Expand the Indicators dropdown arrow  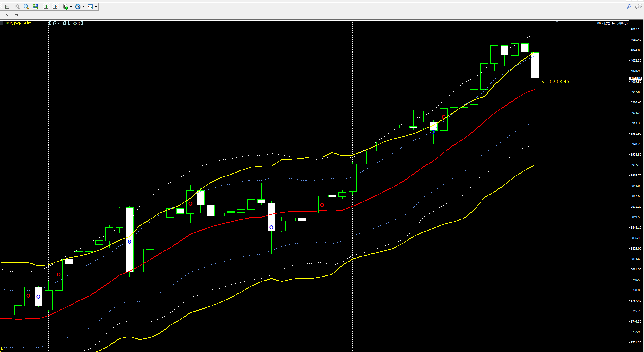click(x=71, y=7)
